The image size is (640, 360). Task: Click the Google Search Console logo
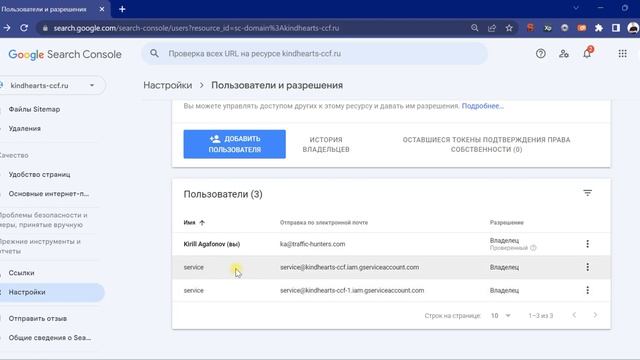(65, 54)
